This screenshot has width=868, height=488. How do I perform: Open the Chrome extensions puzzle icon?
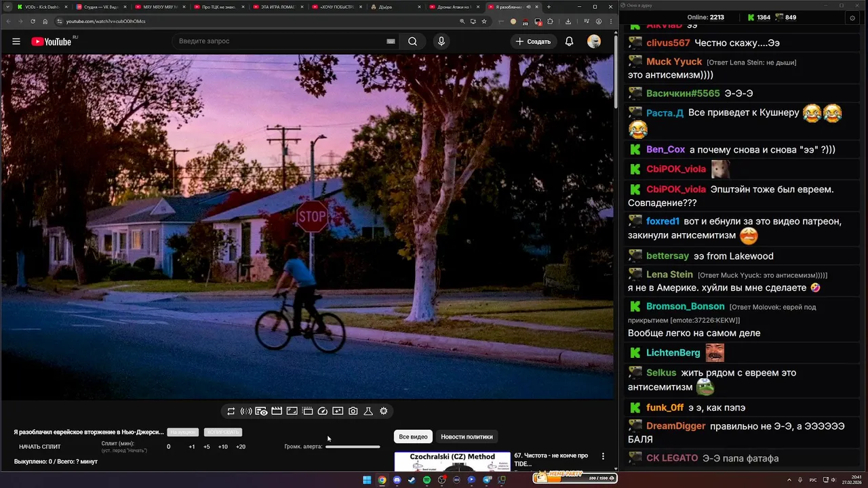pyautogui.click(x=550, y=21)
